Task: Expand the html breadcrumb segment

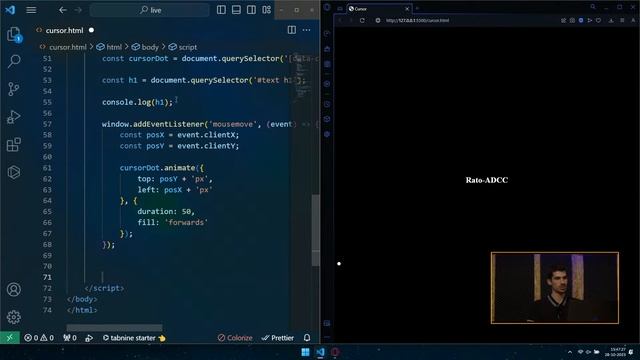Action: coord(109,47)
